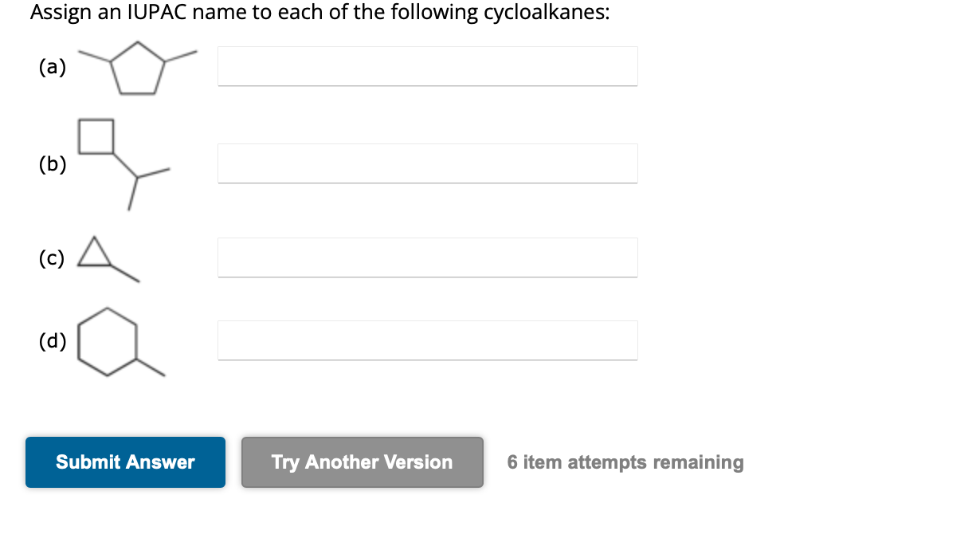The width and height of the screenshot is (980, 550).
Task: Click the (c) label
Action: 53,258
